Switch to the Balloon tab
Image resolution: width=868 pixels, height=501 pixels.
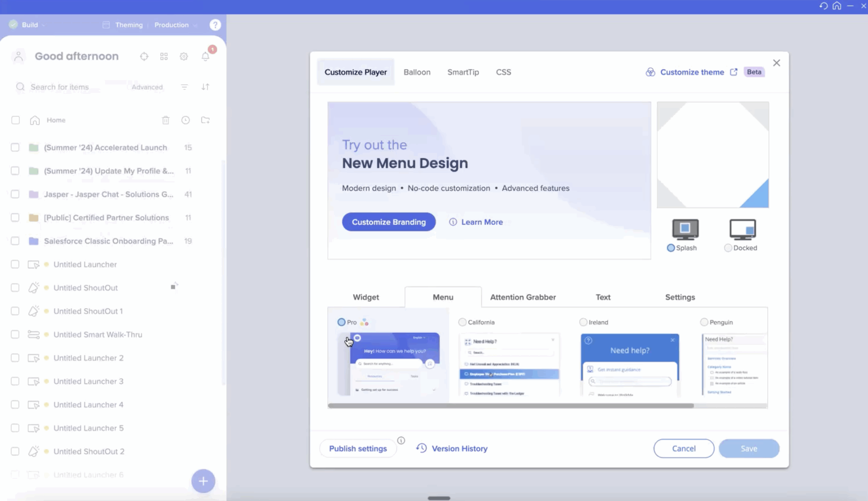pos(417,72)
